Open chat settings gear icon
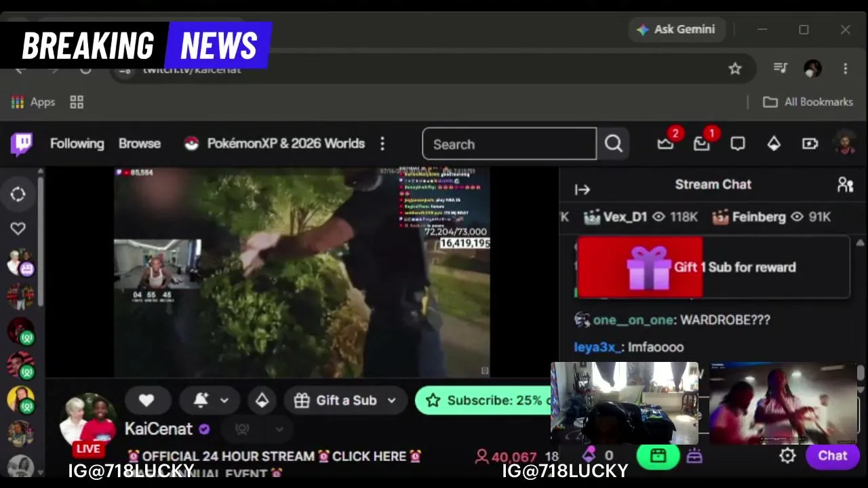The height and width of the screenshot is (488, 868). pyautogui.click(x=787, y=455)
